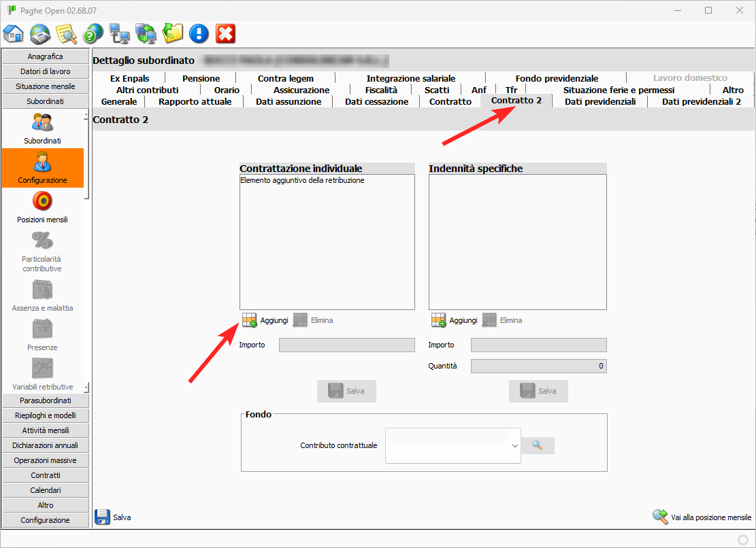Click the networked computers toolbar icon
Image resolution: width=756 pixels, height=548 pixels.
click(120, 33)
